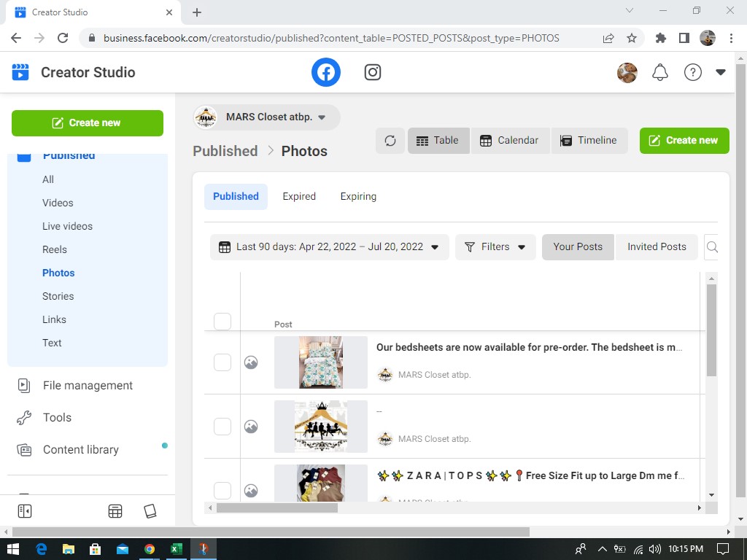Show Your Posts

tap(578, 246)
